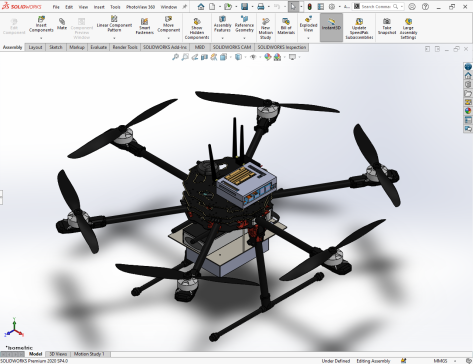Viewport: 473px width, 364px height.
Task: Open the Window menu
Action: [x=169, y=7]
